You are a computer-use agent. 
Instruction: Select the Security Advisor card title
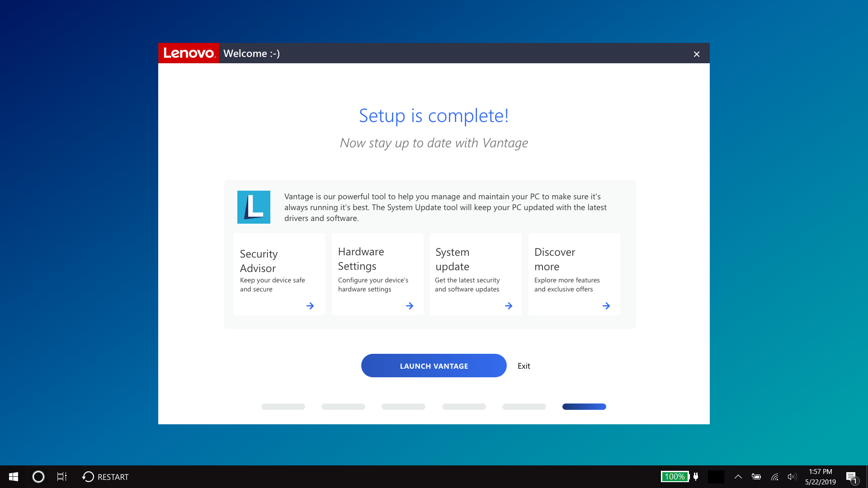(259, 261)
